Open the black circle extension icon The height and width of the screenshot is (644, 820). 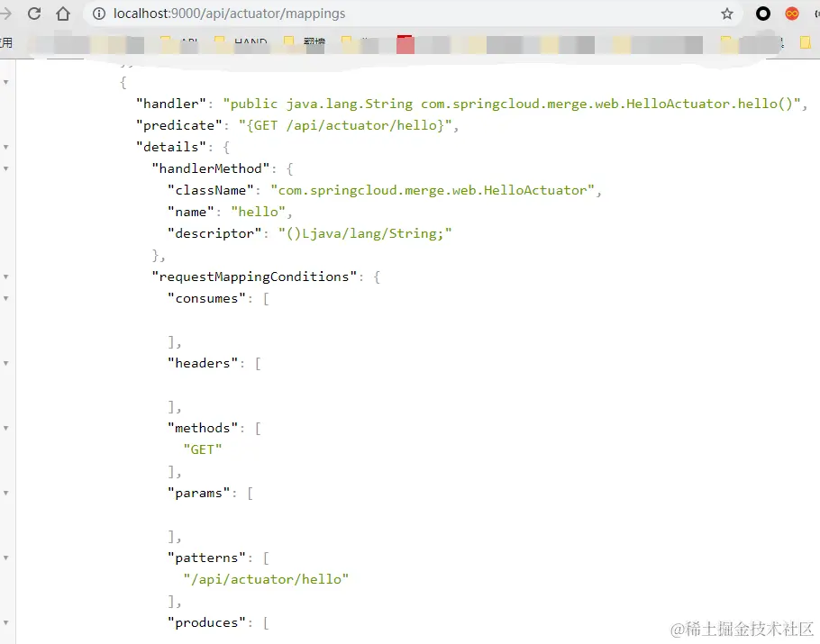763,14
